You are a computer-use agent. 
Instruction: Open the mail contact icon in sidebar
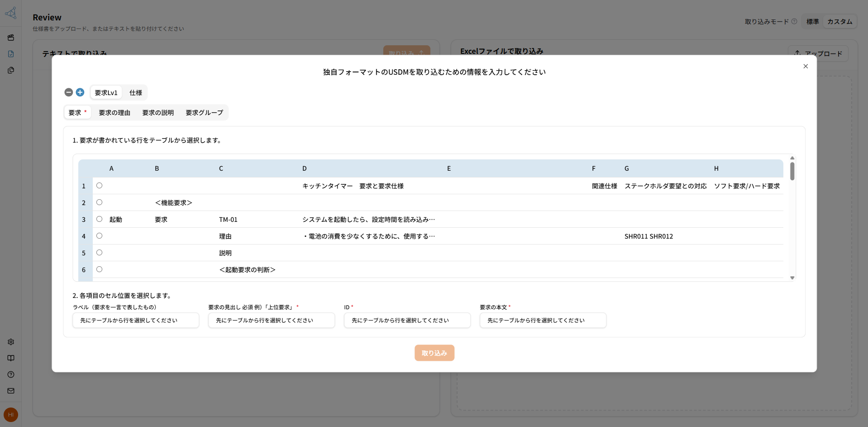[11, 391]
